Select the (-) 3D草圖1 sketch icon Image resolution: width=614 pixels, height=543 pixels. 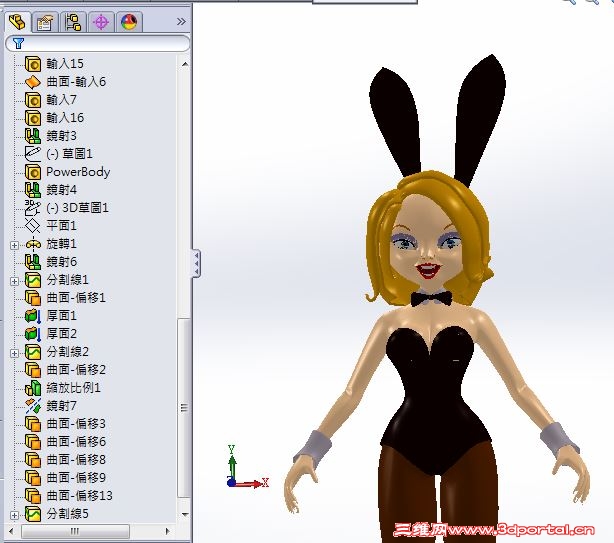click(x=33, y=208)
